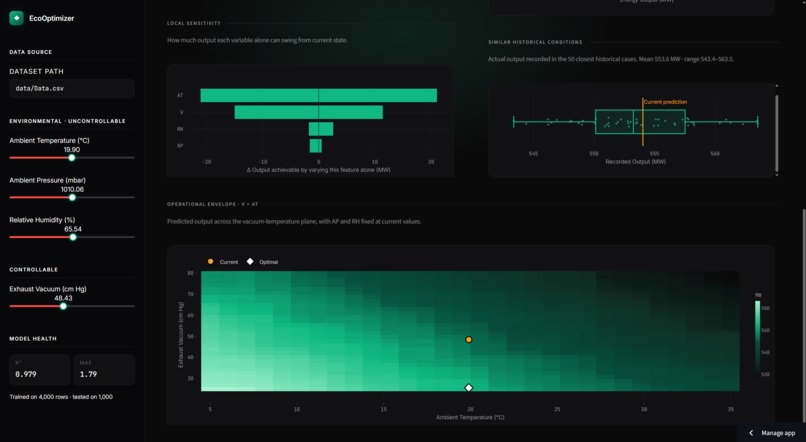Click the R² value 0.979 card
806x442 pixels.
[40, 370]
